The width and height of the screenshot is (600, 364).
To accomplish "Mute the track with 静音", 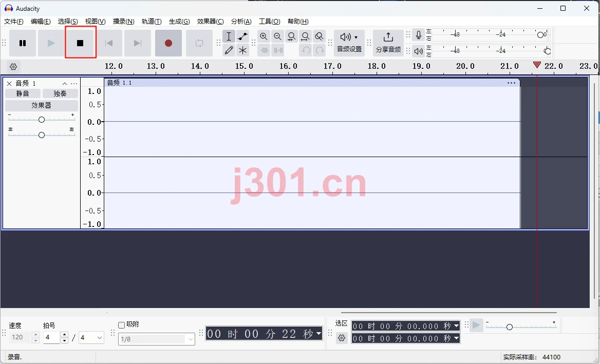I will (x=23, y=93).
